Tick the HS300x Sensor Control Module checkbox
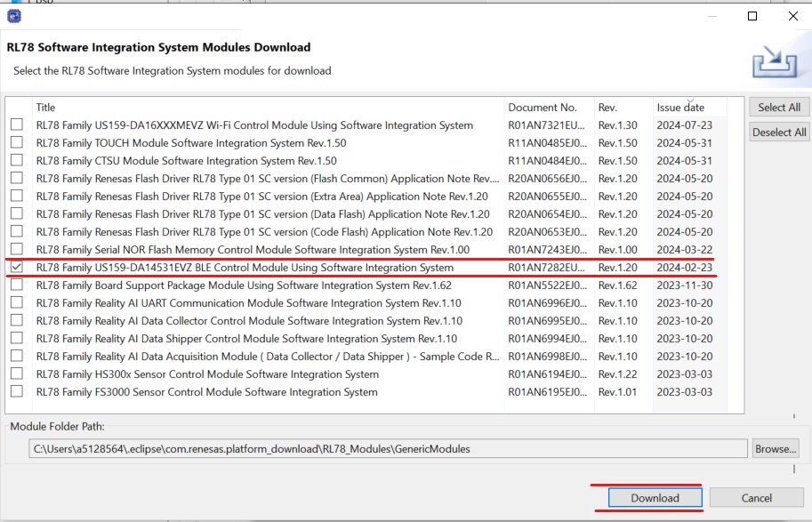The image size is (812, 522). tap(17, 373)
